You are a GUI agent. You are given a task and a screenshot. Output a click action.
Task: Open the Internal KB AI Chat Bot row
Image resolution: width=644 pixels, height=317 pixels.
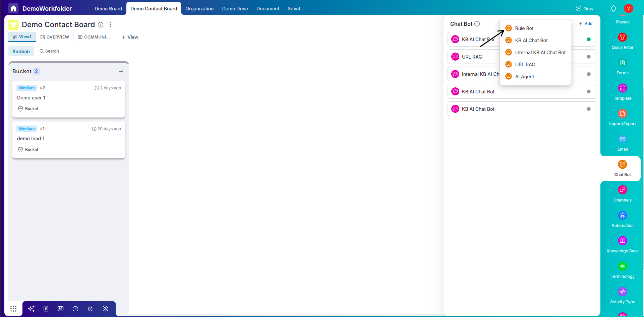coord(522,74)
